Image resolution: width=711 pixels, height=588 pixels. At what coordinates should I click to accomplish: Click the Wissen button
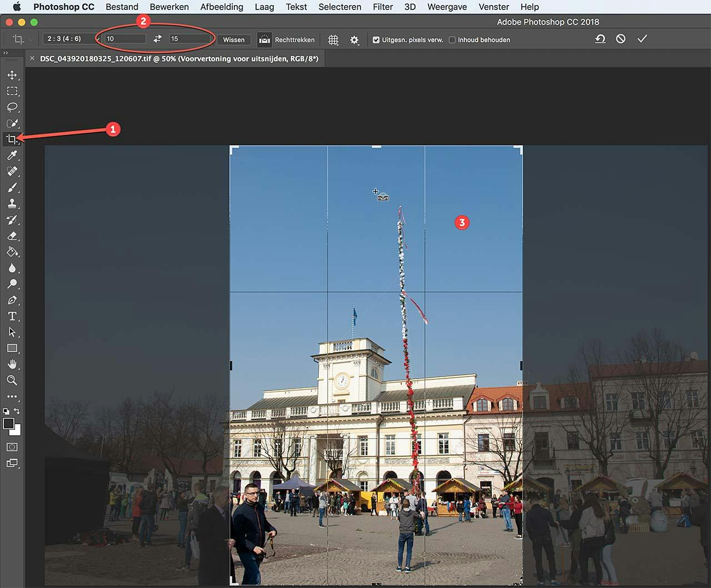234,40
